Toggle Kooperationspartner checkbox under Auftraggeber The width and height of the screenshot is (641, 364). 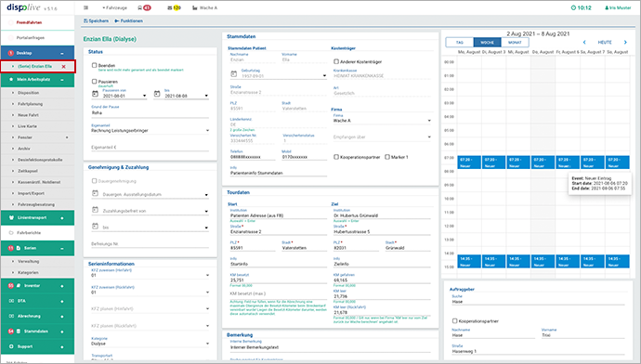pyautogui.click(x=454, y=321)
